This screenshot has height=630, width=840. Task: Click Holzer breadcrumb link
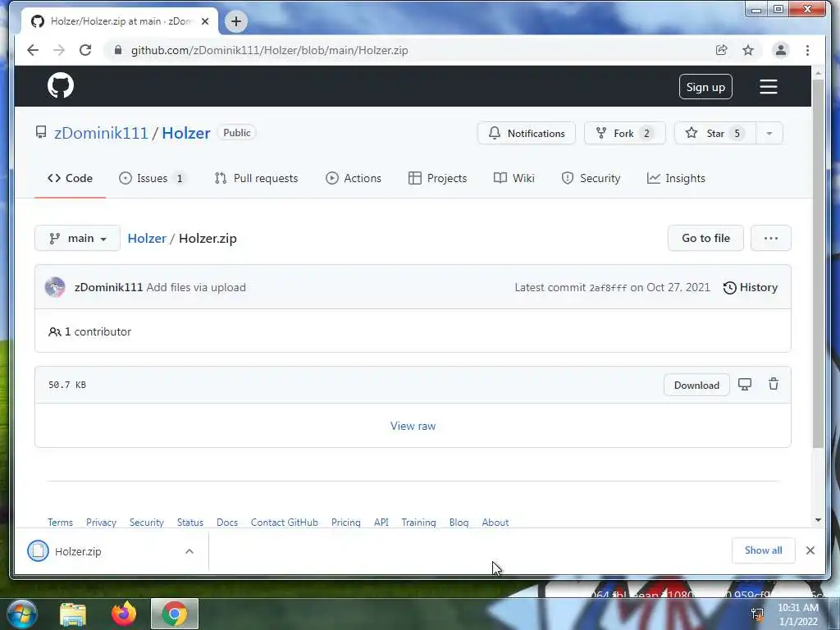tap(147, 239)
